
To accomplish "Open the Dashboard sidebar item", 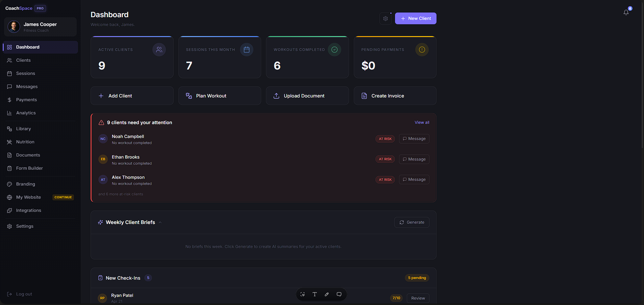I will tap(40, 47).
